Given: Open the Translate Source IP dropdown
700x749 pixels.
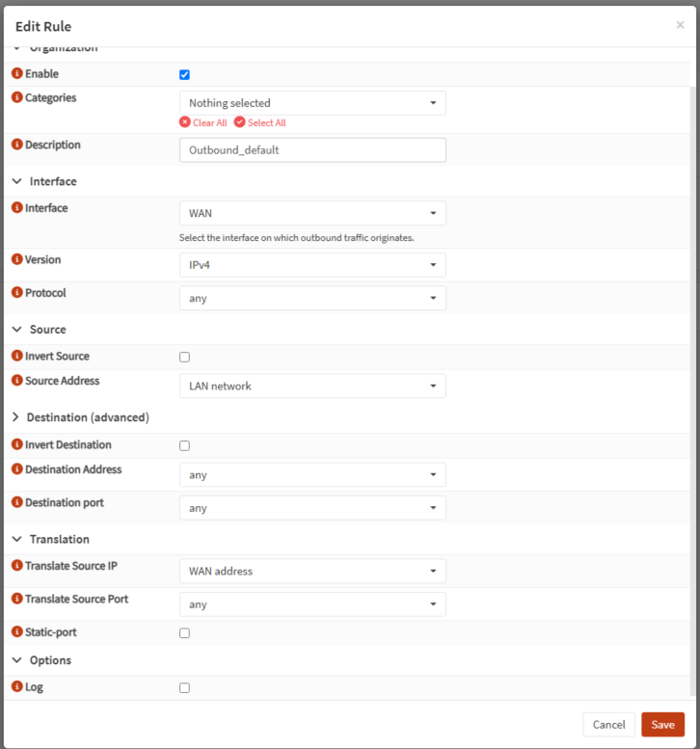Looking at the screenshot, I should coord(312,571).
